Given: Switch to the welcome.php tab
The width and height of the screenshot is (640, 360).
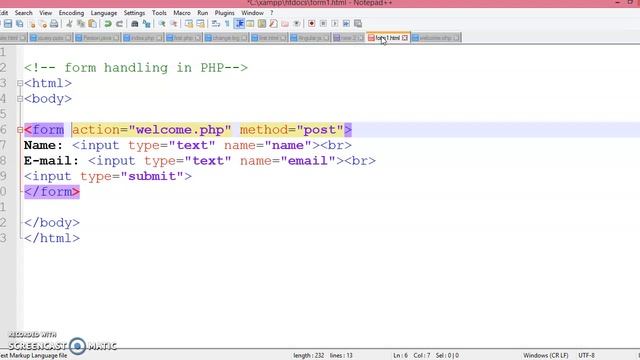Looking at the screenshot, I should (435, 38).
